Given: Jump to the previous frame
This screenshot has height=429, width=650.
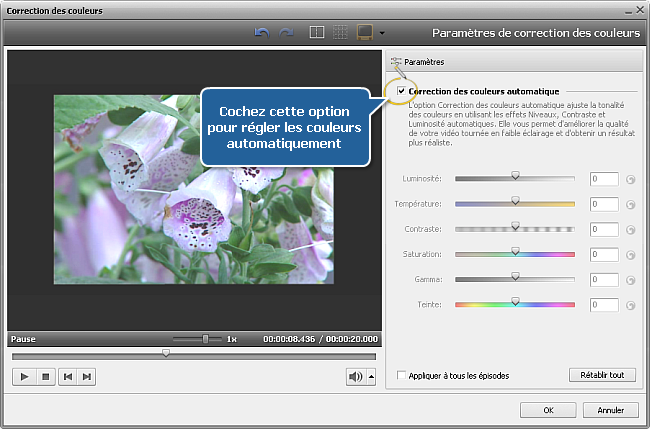Looking at the screenshot, I should tap(67, 376).
